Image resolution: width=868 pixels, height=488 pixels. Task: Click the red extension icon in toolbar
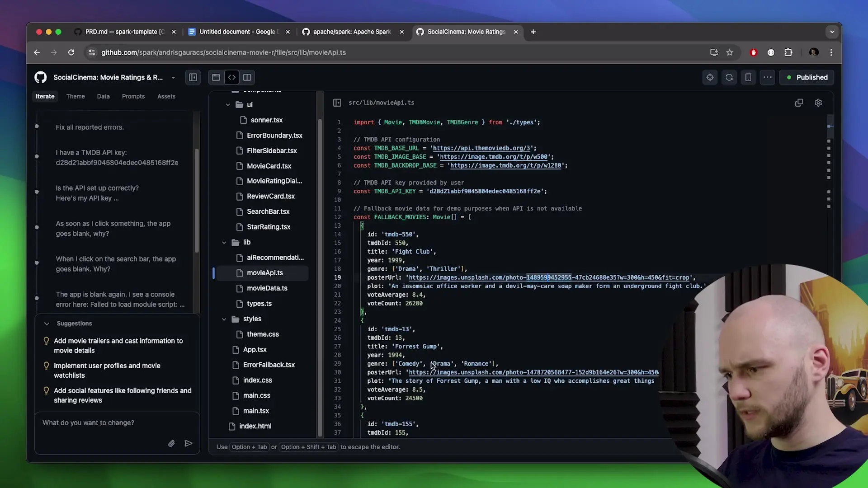point(753,52)
